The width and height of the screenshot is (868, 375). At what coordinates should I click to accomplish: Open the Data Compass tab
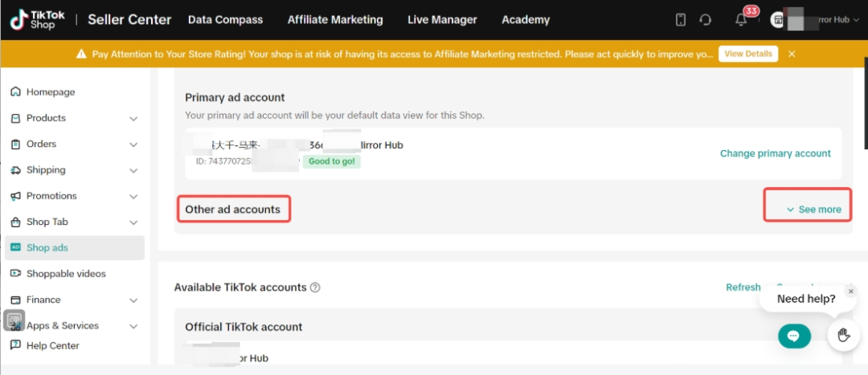click(x=225, y=20)
